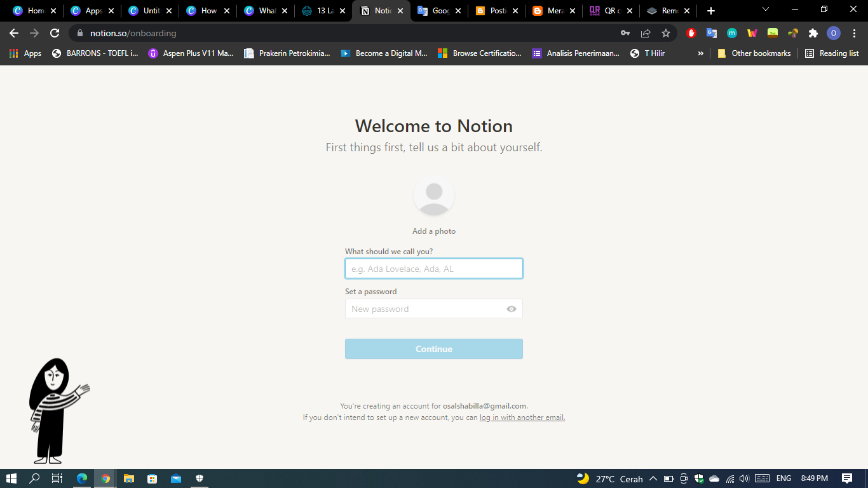Screen dimensions: 868x488
Task: Click the browser forward arrow
Action: (x=34, y=33)
